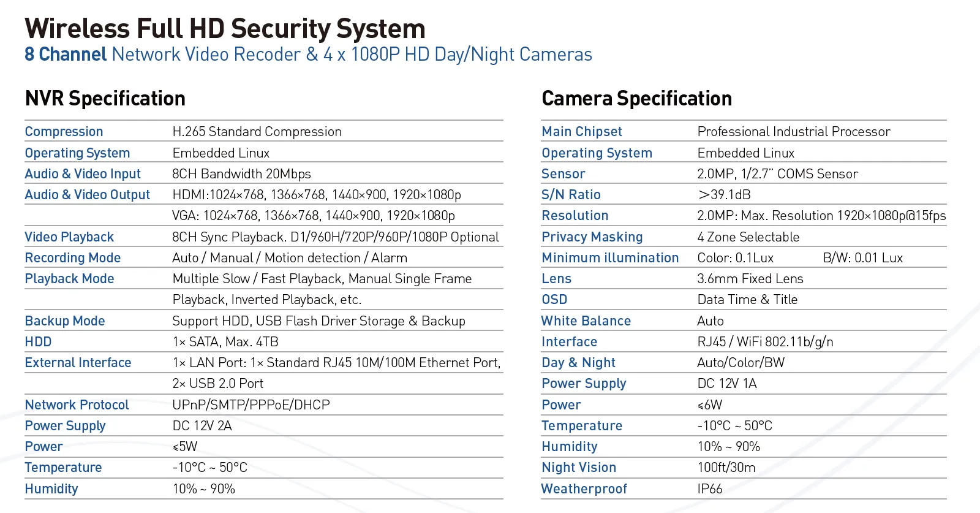Image resolution: width=980 pixels, height=513 pixels.
Task: Select the 'S/N Ratio' label
Action: 571,195
